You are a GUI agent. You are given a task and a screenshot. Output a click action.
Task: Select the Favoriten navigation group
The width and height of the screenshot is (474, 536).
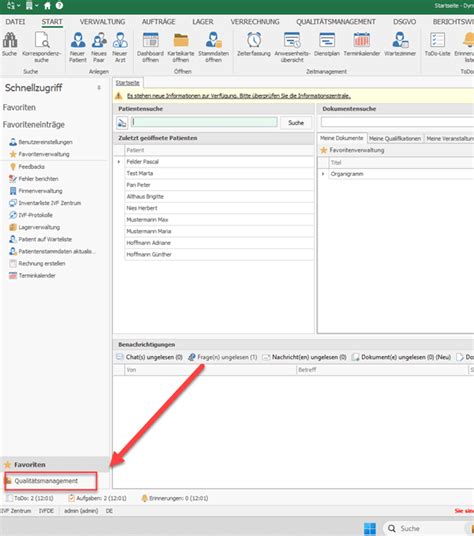55,465
